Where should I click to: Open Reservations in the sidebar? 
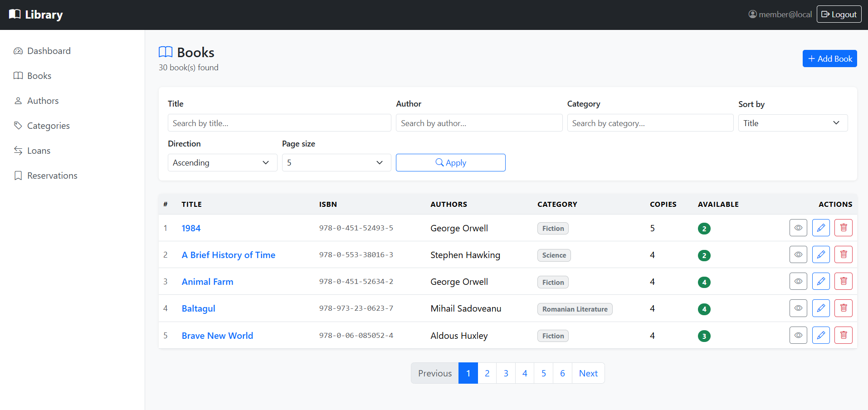(x=45, y=176)
